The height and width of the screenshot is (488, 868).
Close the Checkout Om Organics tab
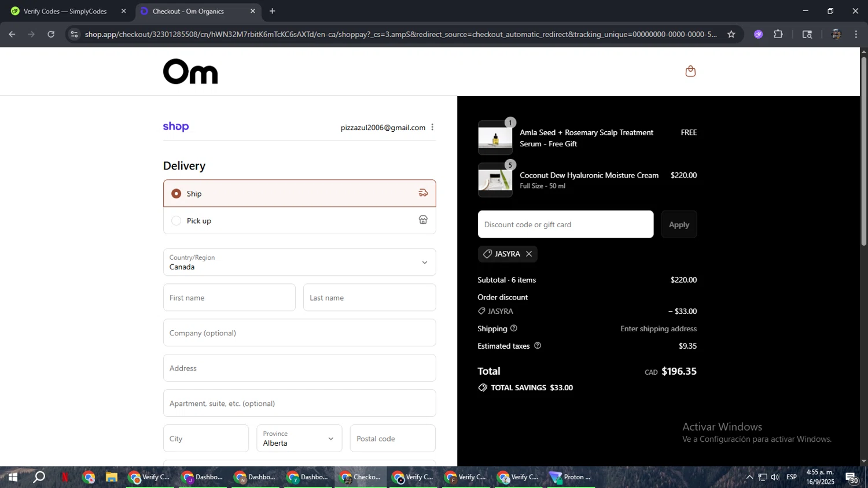252,11
